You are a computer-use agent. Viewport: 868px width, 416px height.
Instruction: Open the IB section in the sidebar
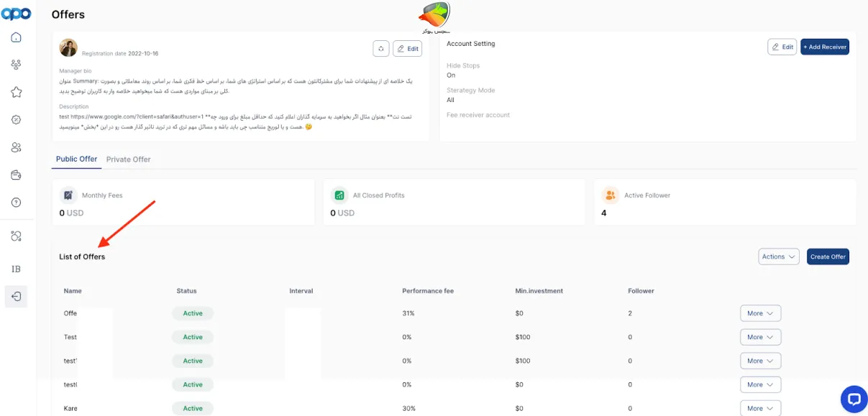click(x=16, y=269)
